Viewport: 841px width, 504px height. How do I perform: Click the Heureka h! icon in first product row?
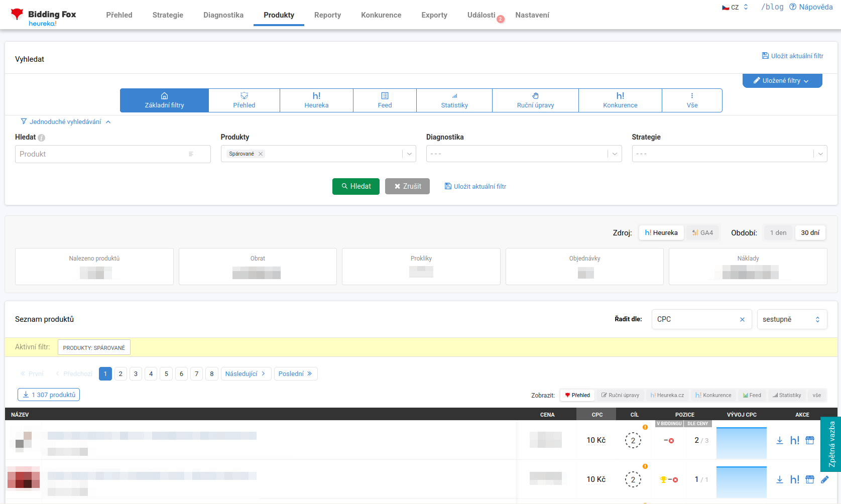[x=795, y=440]
